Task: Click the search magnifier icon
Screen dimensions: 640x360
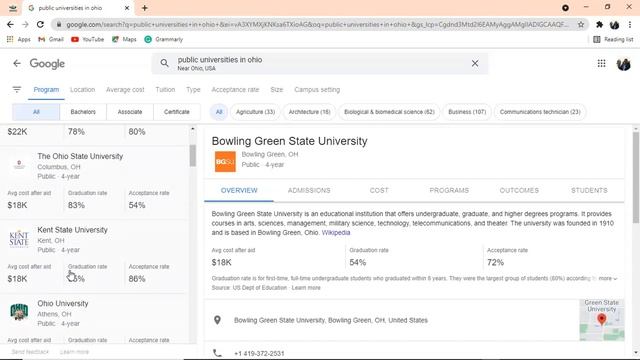Action: pos(164,63)
